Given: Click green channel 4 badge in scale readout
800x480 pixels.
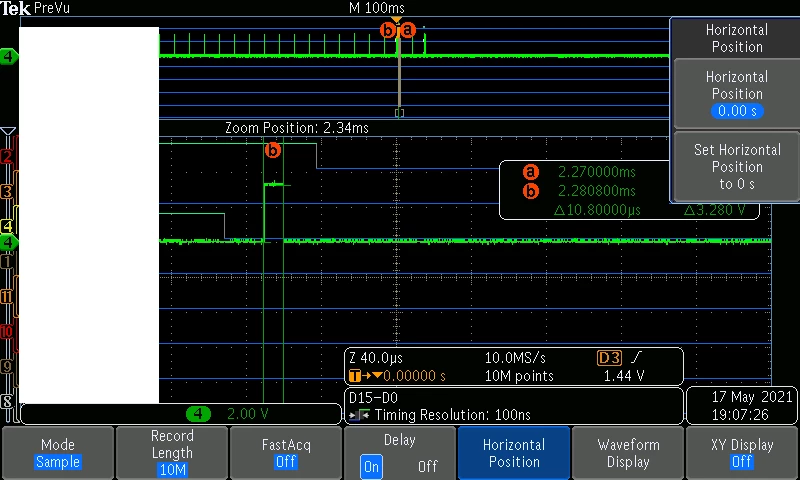Looking at the screenshot, I should 198,414.
